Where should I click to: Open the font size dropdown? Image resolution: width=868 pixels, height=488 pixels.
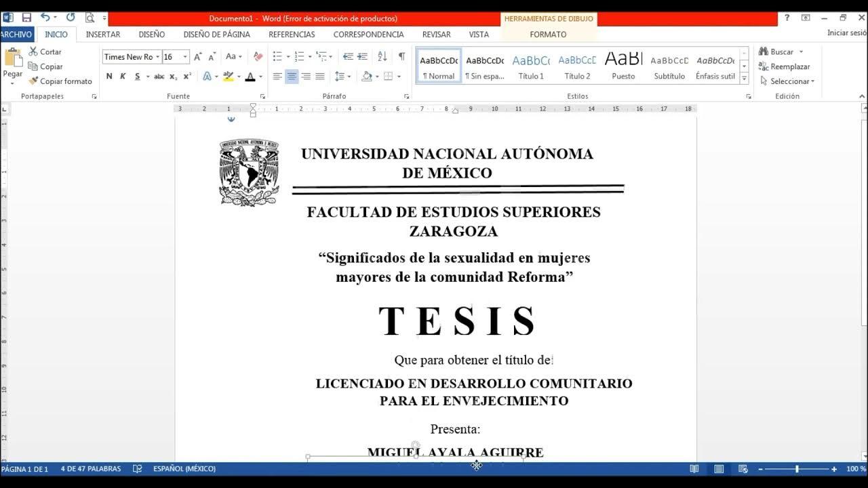pos(185,56)
